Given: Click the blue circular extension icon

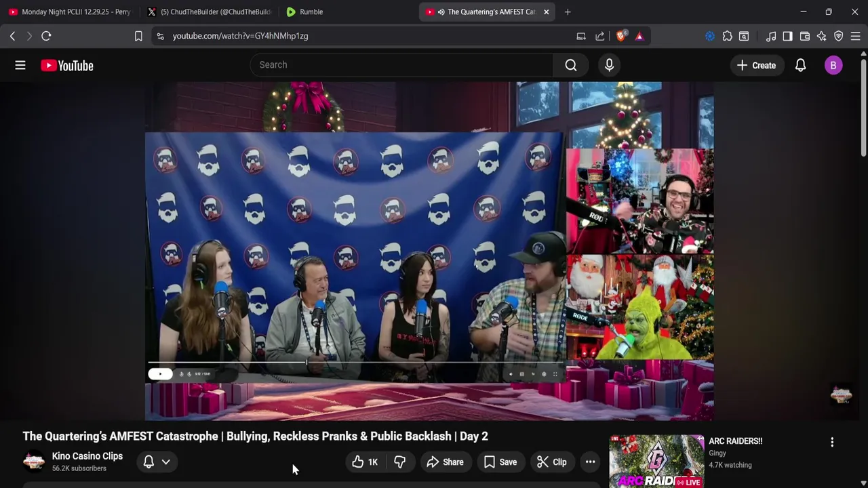Looking at the screenshot, I should [710, 36].
